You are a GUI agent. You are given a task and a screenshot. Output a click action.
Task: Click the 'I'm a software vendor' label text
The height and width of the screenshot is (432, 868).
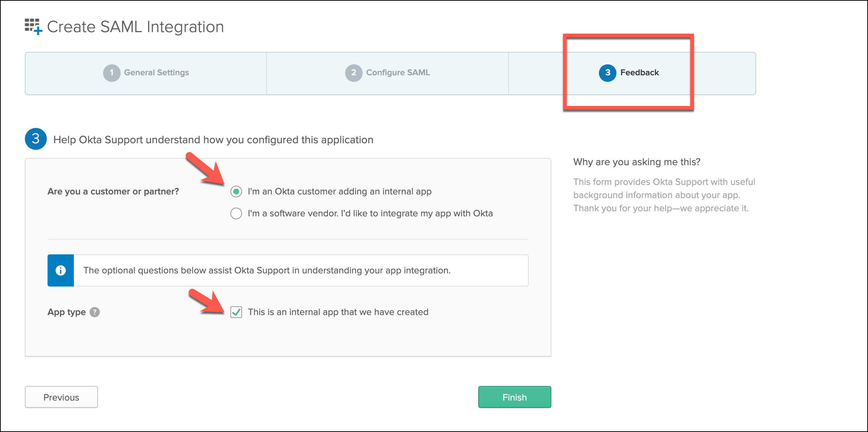[370, 213]
